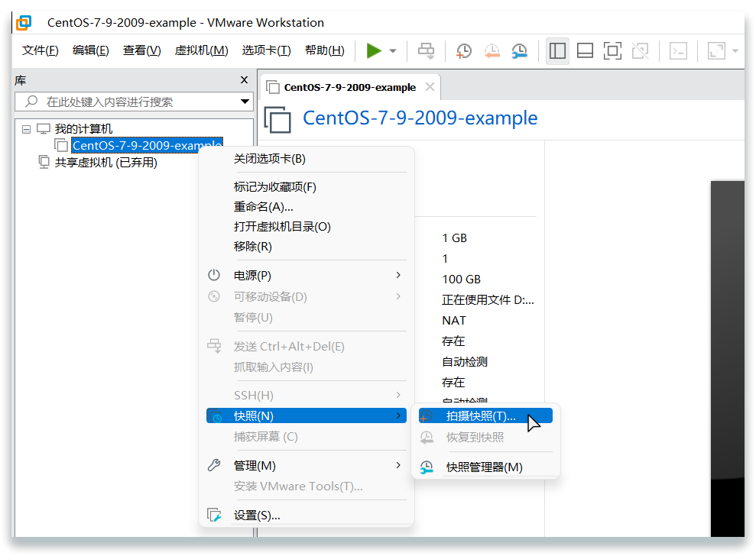Click the large CentOS-7-9-2009-example heading

420,118
